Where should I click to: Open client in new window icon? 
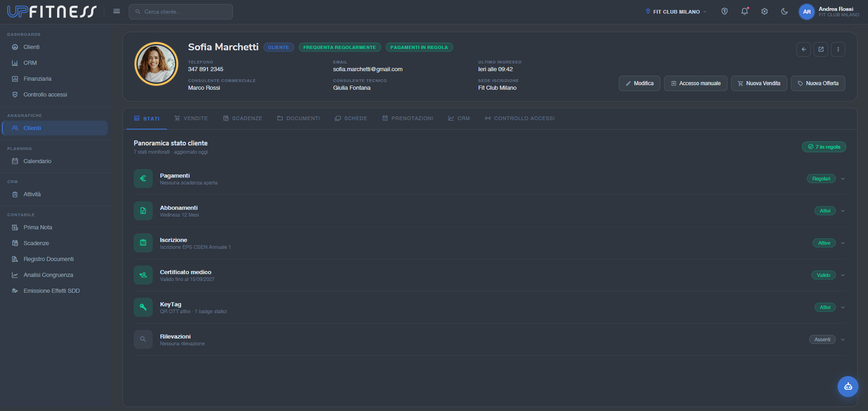(x=820, y=49)
